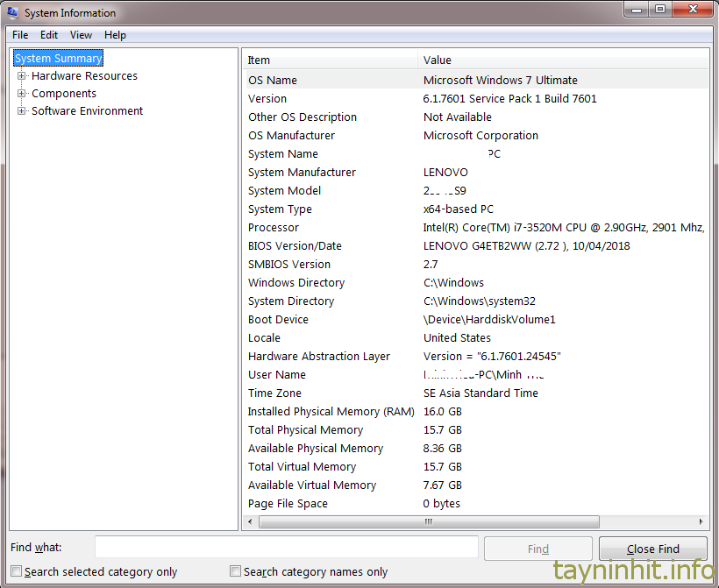The height and width of the screenshot is (588, 719).
Task: Click the horizontal scrollbar left arrow
Action: click(251, 521)
